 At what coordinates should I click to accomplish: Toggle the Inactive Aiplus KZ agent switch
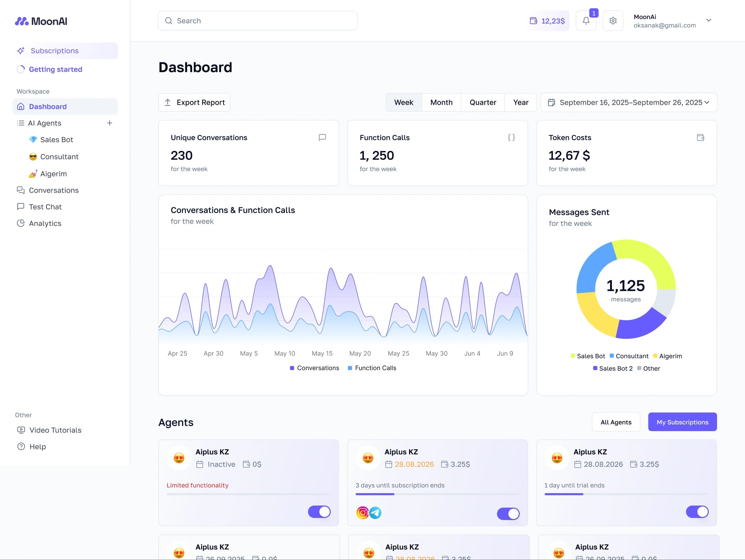319,512
